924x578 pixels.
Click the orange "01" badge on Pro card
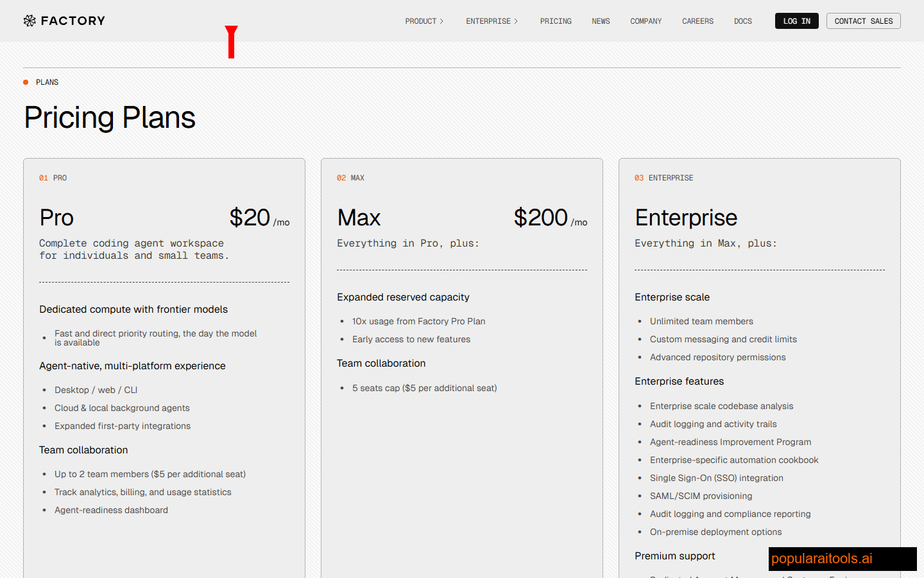[x=43, y=178]
